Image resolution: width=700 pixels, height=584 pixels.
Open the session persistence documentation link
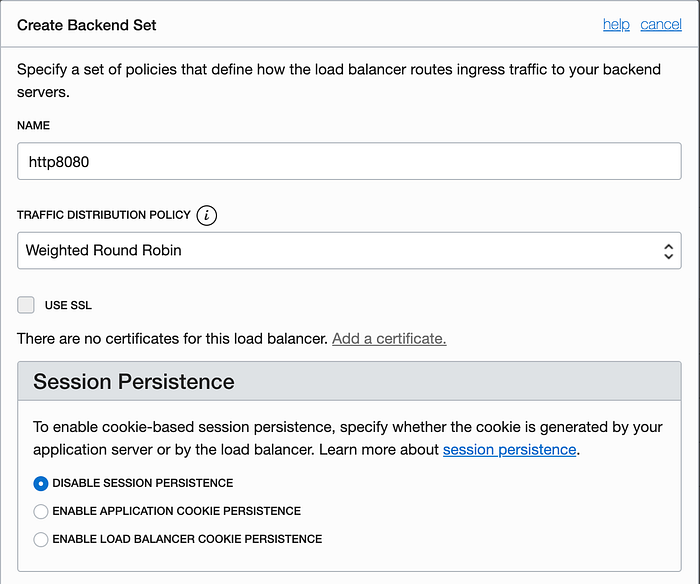click(509, 450)
